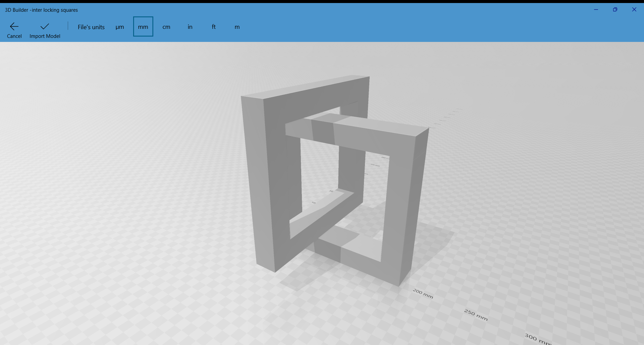
Task: Pick ft as the model unit
Action: pos(214,27)
